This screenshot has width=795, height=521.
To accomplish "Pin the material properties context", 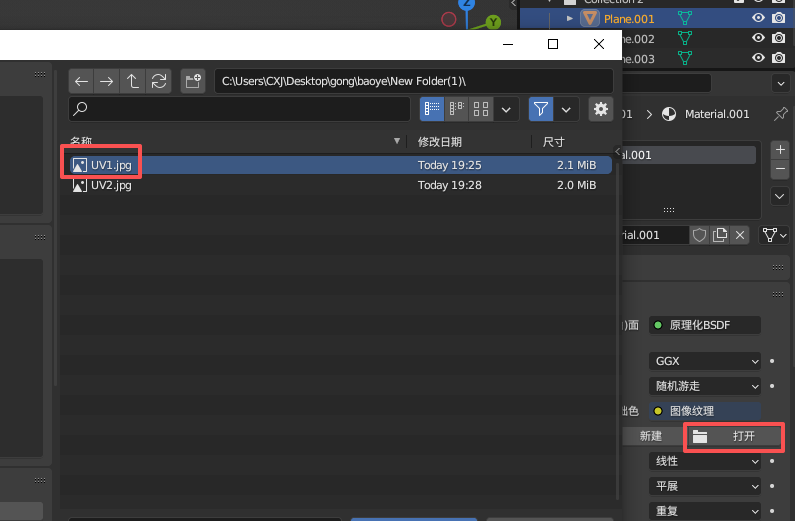I will (x=780, y=114).
